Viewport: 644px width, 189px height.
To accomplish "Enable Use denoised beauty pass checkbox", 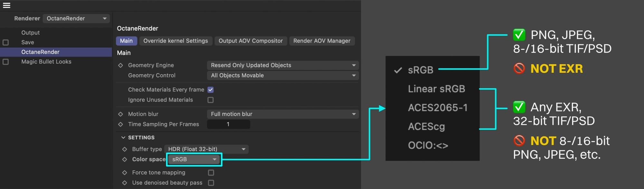I will (x=211, y=183).
